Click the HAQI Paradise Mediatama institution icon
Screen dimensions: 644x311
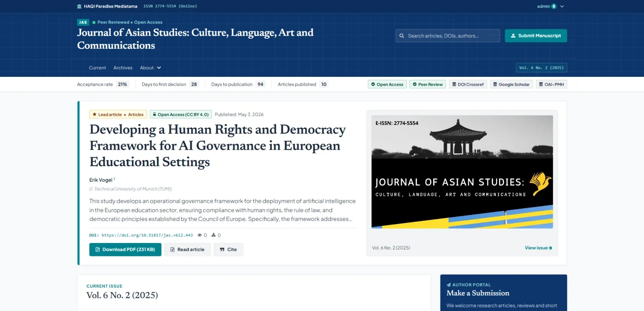click(79, 6)
